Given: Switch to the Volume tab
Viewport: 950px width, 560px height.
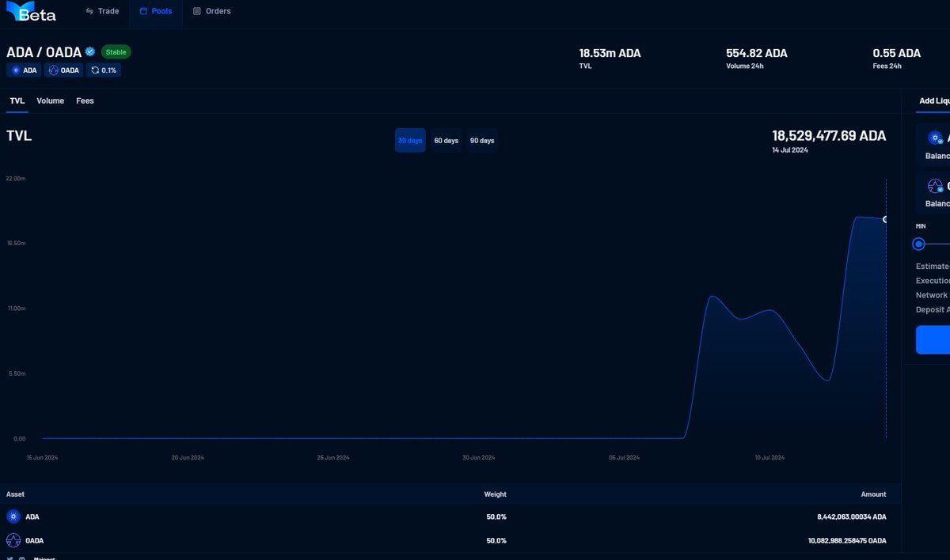Looking at the screenshot, I should pos(50,100).
